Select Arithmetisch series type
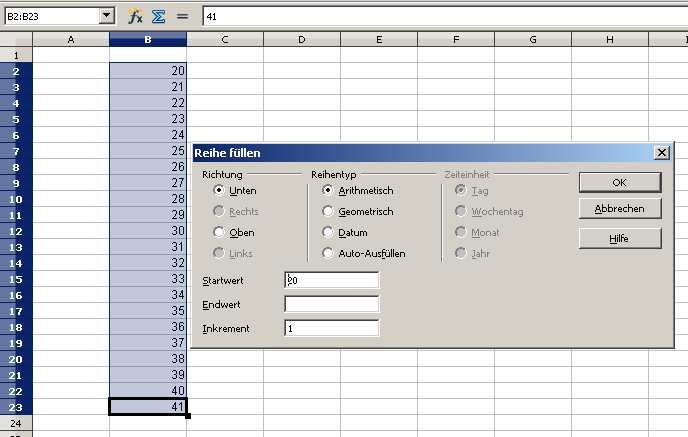The image size is (688, 437). [328, 190]
